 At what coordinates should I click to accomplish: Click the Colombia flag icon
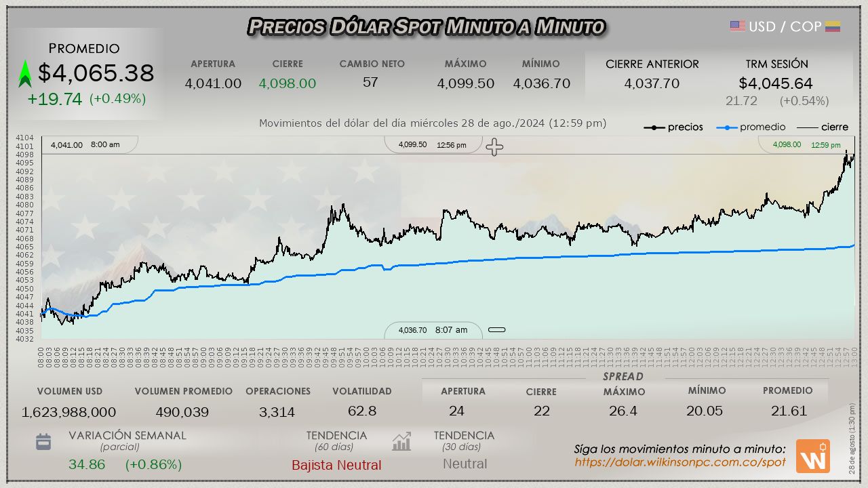833,26
